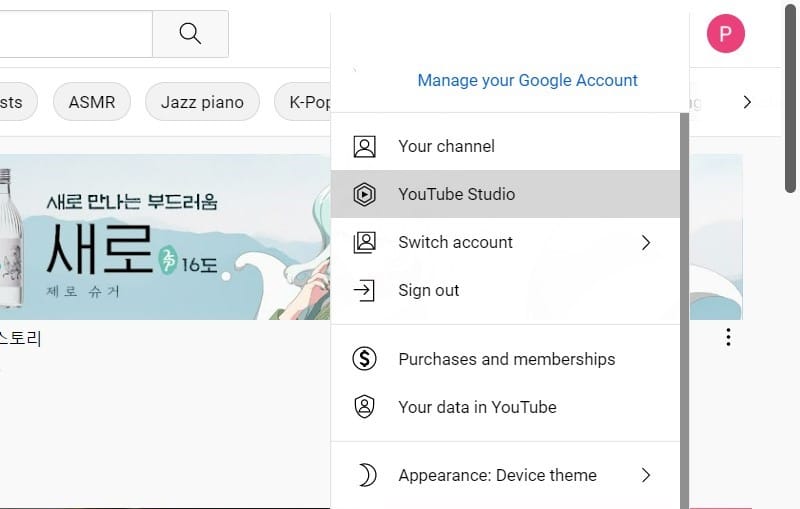Click inside the search text field
Viewport: 800px width, 509px height.
point(76,34)
